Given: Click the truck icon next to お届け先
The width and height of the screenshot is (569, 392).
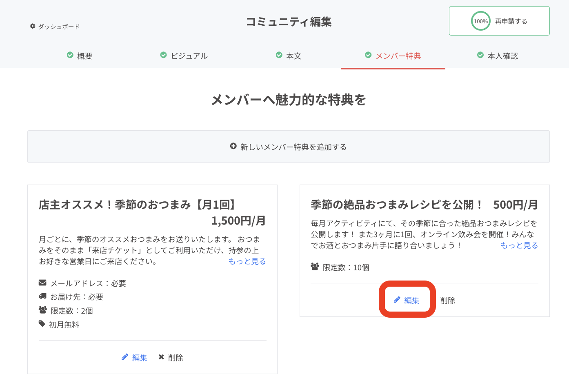Looking at the screenshot, I should (42, 296).
